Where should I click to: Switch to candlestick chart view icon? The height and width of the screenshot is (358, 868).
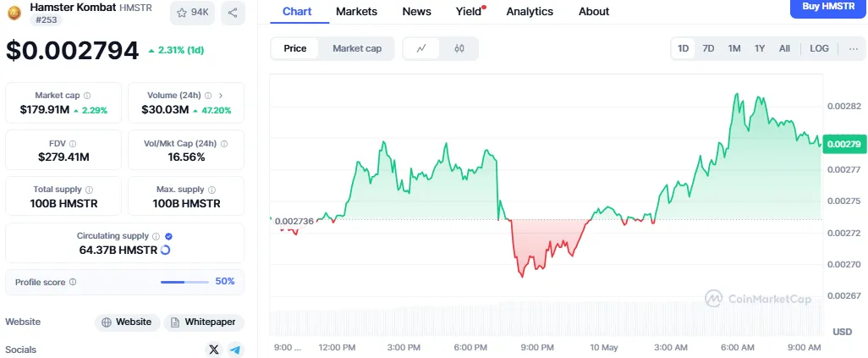(x=459, y=49)
